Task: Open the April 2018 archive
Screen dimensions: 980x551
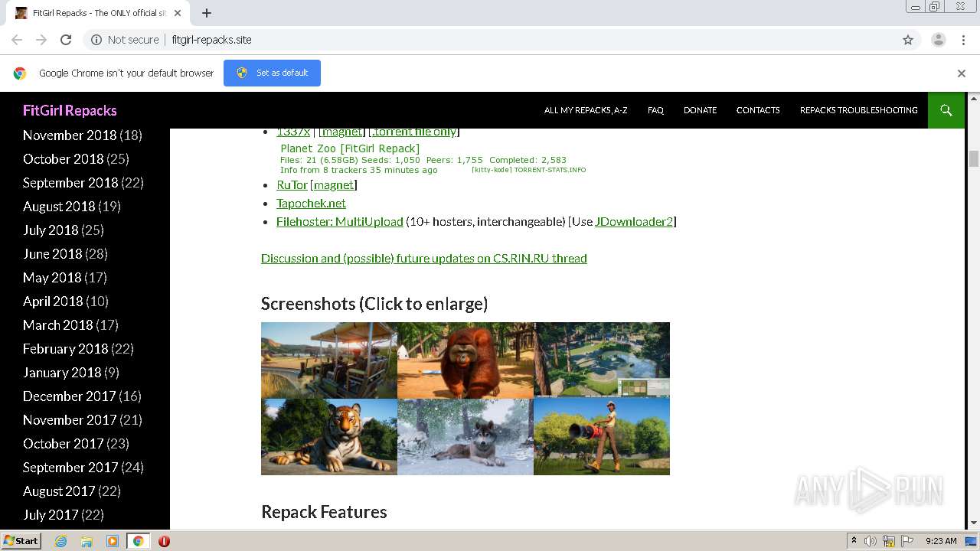Action: pos(53,301)
